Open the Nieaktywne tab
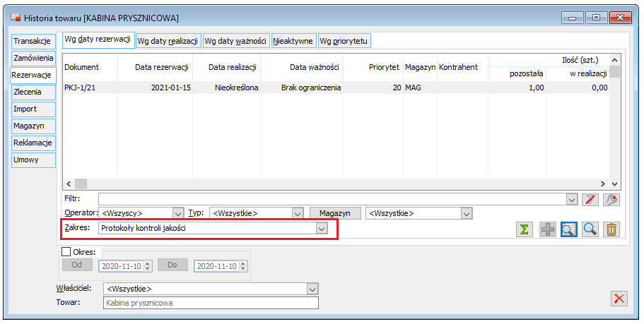Image resolution: width=644 pixels, height=324 pixels. click(x=293, y=41)
